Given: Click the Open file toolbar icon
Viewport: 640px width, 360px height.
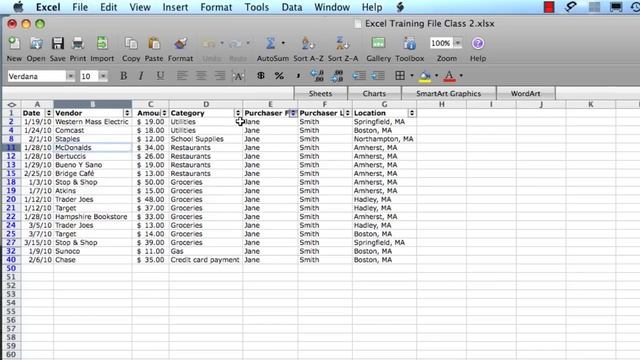Looking at the screenshot, I should pos(36,44).
